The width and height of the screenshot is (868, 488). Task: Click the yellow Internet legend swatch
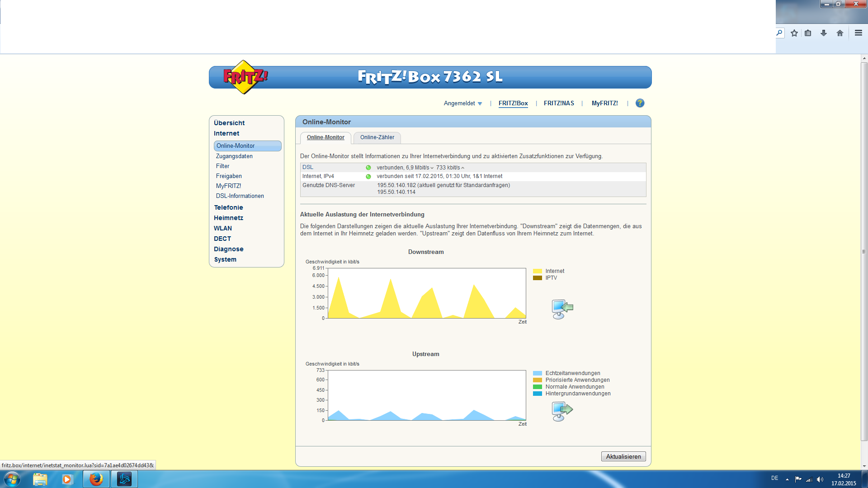point(537,271)
